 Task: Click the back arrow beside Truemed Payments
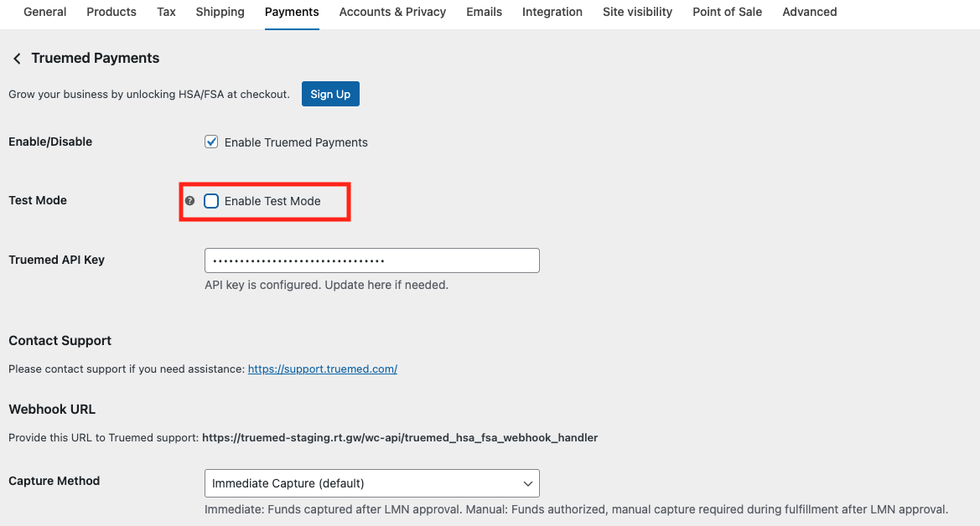tap(16, 58)
